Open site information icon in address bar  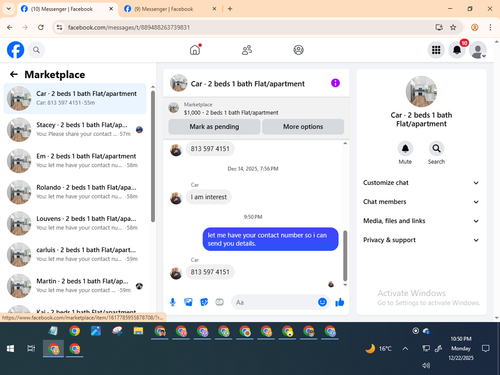[59, 27]
